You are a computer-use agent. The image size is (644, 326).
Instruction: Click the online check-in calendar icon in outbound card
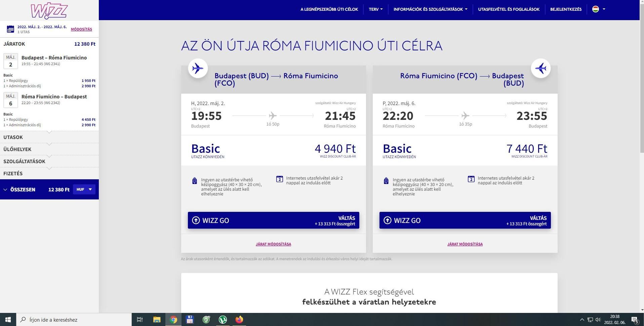[280, 179]
